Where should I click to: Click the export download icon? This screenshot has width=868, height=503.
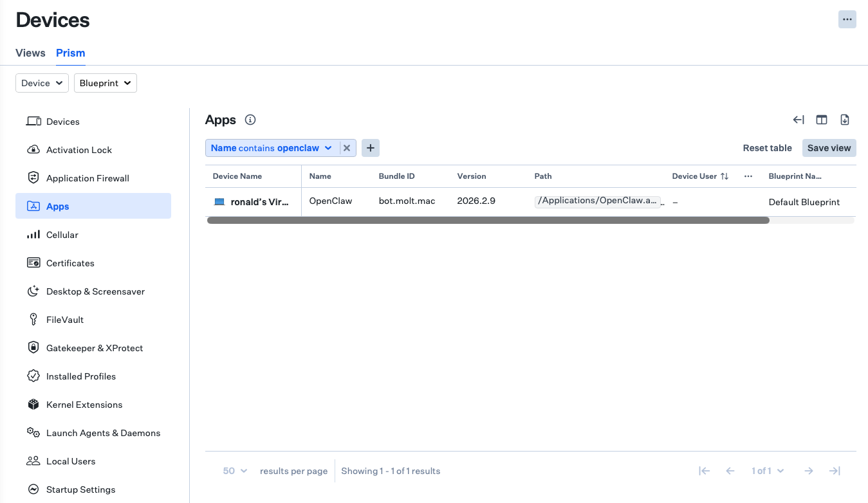(845, 120)
